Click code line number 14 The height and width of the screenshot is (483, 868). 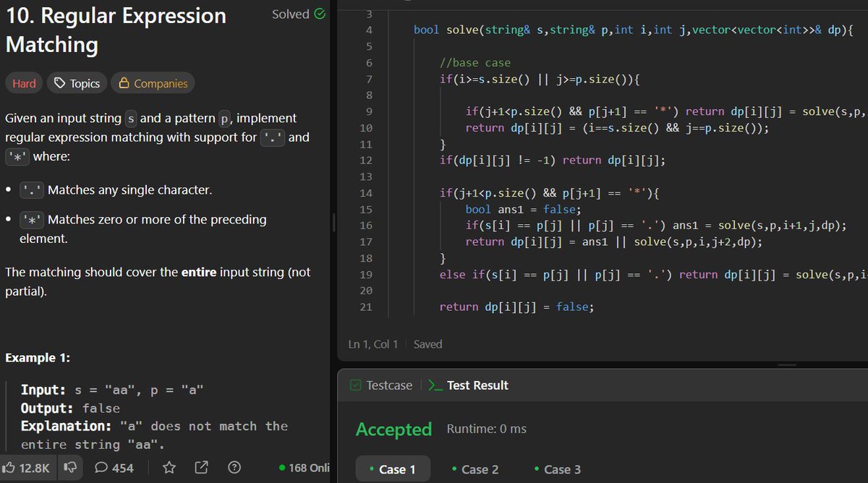[365, 193]
